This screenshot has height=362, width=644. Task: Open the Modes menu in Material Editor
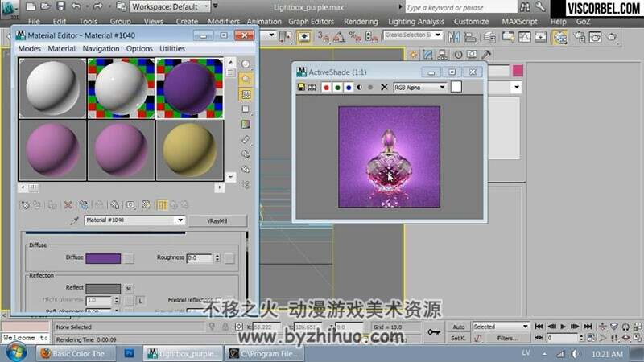[x=30, y=48]
